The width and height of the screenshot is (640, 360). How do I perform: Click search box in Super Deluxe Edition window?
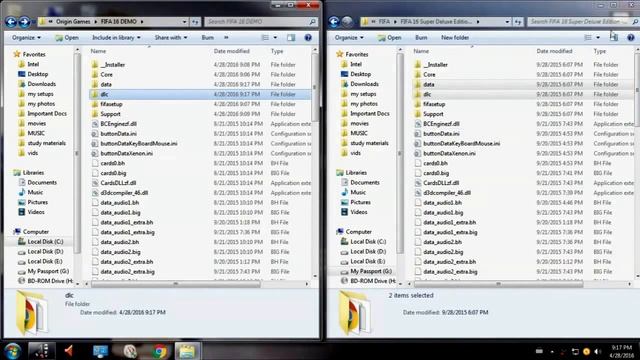[x=583, y=22]
